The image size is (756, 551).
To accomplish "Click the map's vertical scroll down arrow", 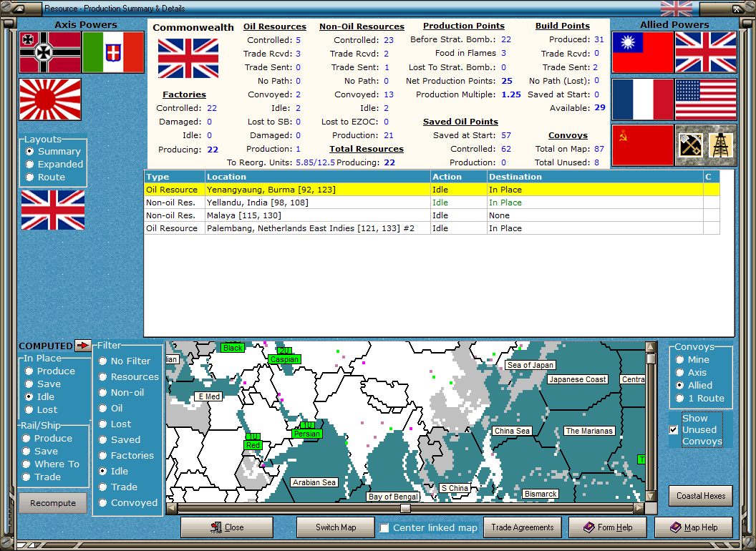I will 651,496.
